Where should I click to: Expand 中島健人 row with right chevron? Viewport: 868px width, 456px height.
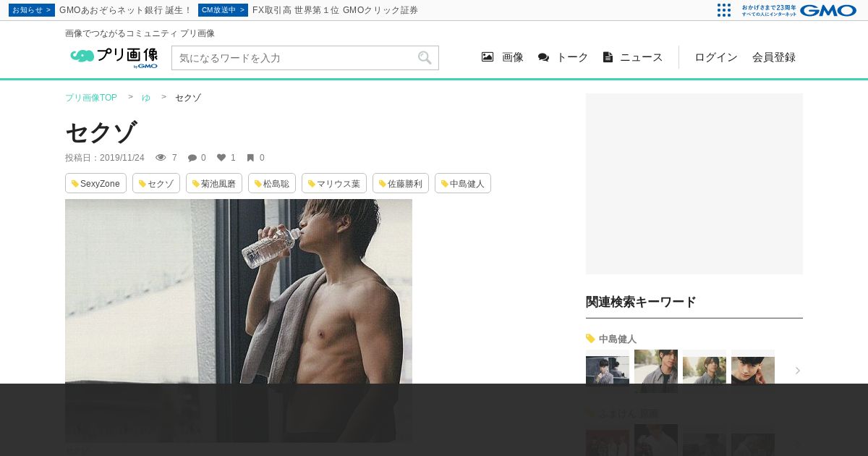[798, 371]
